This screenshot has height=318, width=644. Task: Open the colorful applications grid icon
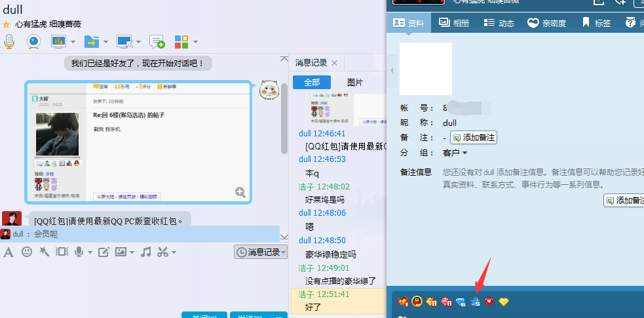click(x=181, y=41)
